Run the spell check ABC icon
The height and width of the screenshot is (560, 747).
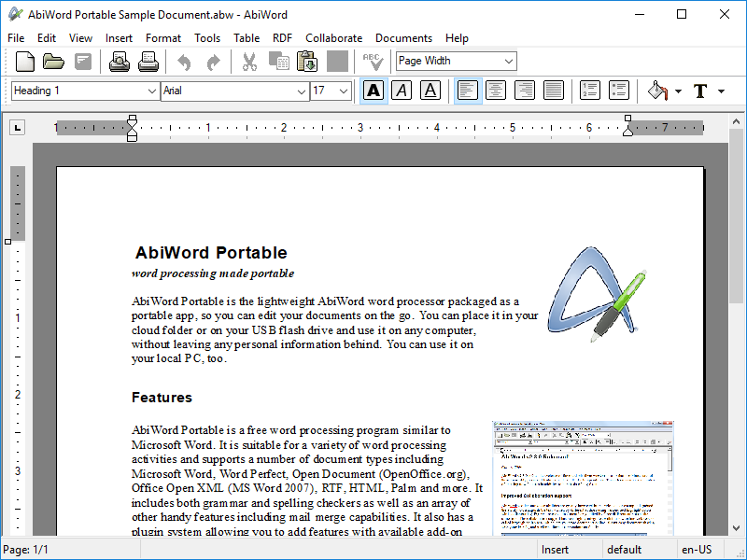click(x=373, y=62)
